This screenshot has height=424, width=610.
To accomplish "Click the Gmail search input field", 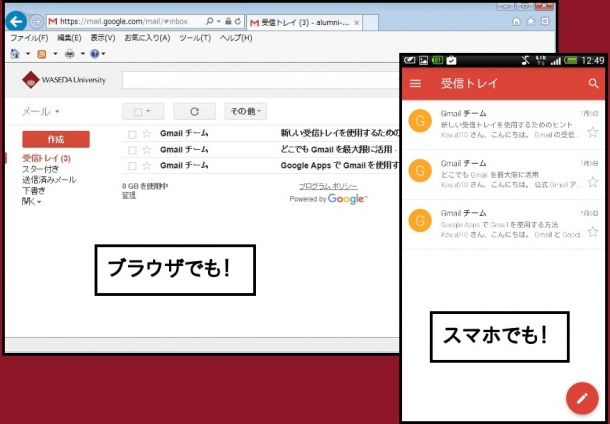I will pos(261,80).
